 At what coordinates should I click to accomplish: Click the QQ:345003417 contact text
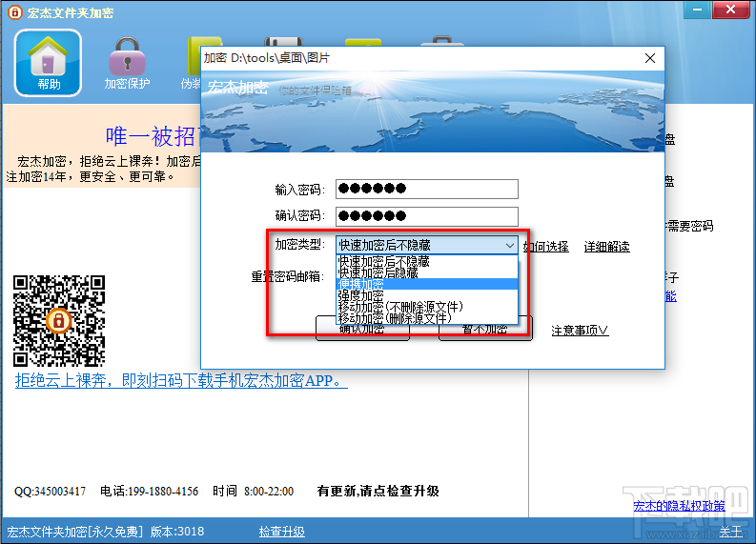tap(51, 492)
